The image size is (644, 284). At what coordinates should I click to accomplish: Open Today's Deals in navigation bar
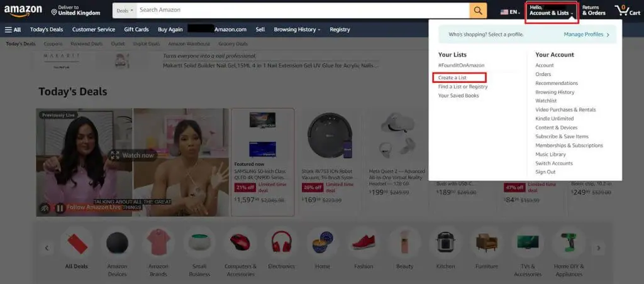pos(47,30)
